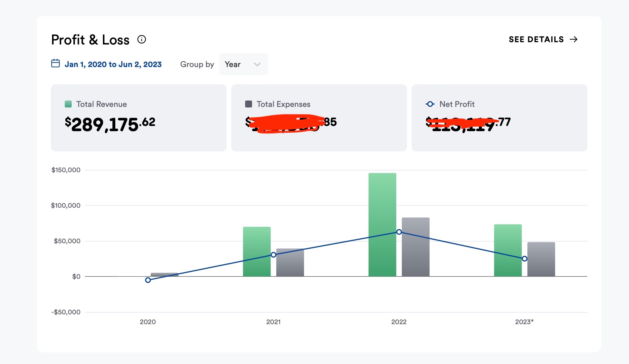Select the Total Revenue summary card

coord(138,118)
